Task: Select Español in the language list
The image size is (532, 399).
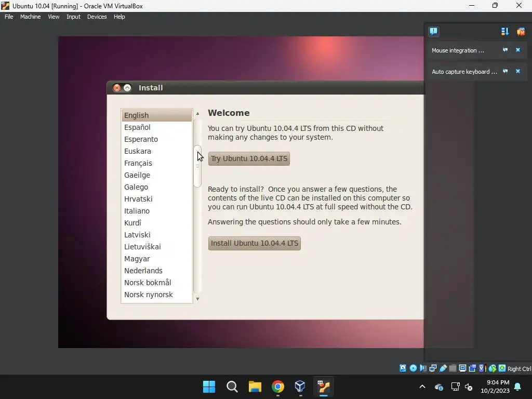Action: pyautogui.click(x=157, y=127)
